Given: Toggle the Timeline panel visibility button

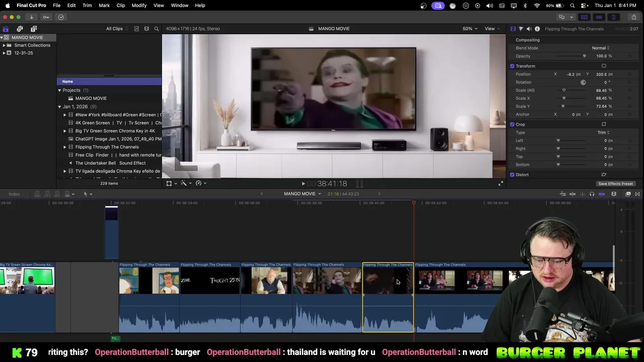Looking at the screenshot, I should pyautogui.click(x=599, y=17).
